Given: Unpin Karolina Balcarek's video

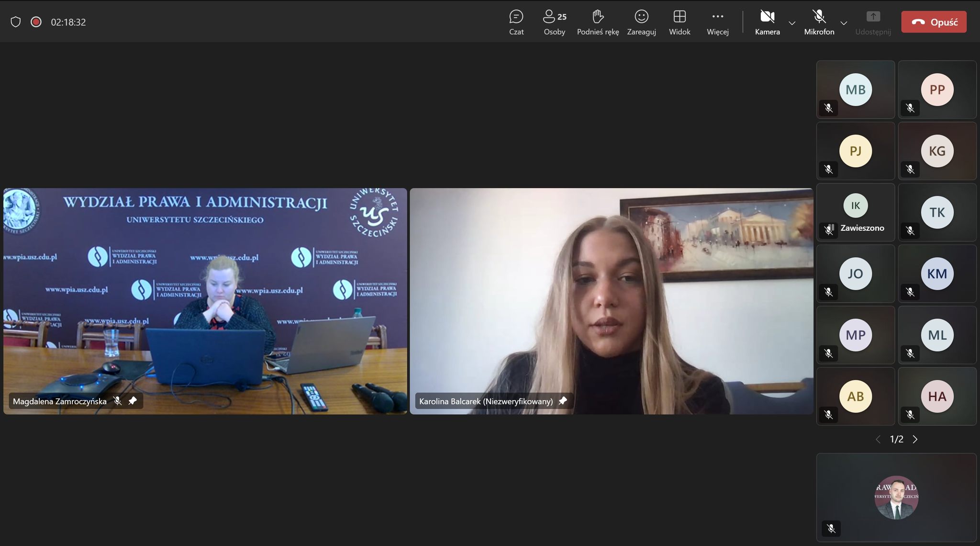Looking at the screenshot, I should click(x=563, y=401).
